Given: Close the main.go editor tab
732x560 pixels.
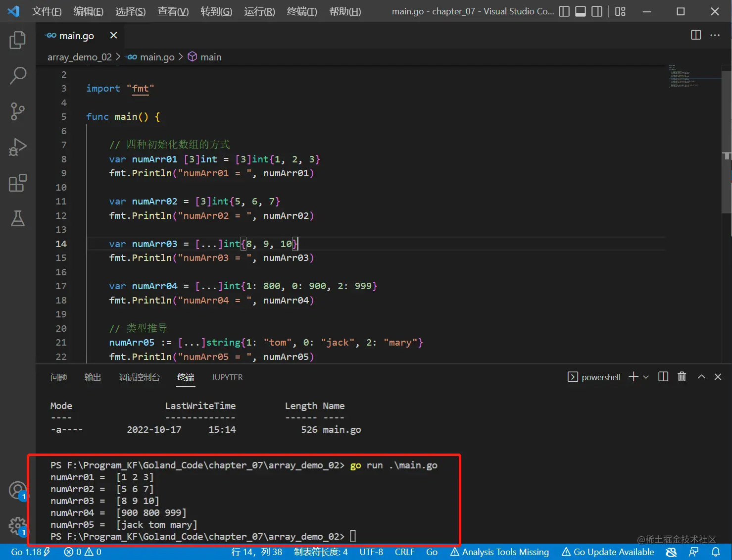Looking at the screenshot, I should pyautogui.click(x=113, y=35).
